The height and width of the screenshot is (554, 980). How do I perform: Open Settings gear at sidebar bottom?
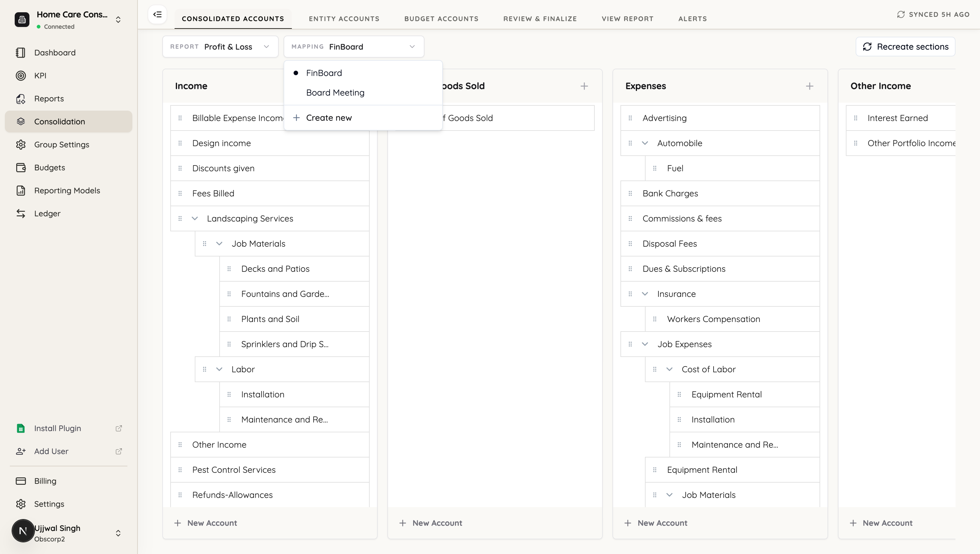[x=21, y=504]
